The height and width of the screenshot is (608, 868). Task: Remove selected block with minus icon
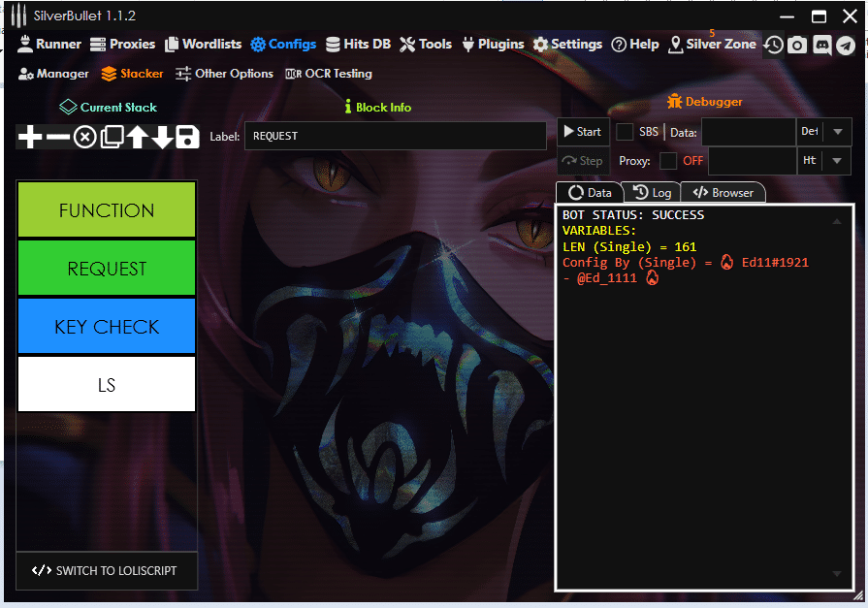tap(57, 137)
